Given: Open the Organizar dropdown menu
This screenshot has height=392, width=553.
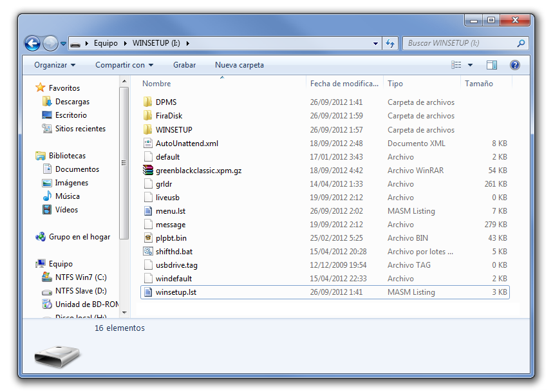Looking at the screenshot, I should click(x=55, y=65).
